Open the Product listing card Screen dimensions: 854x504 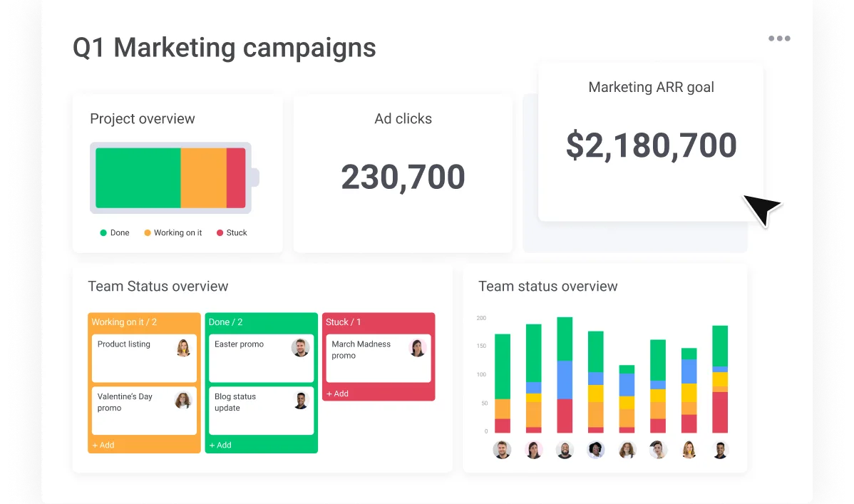click(144, 358)
